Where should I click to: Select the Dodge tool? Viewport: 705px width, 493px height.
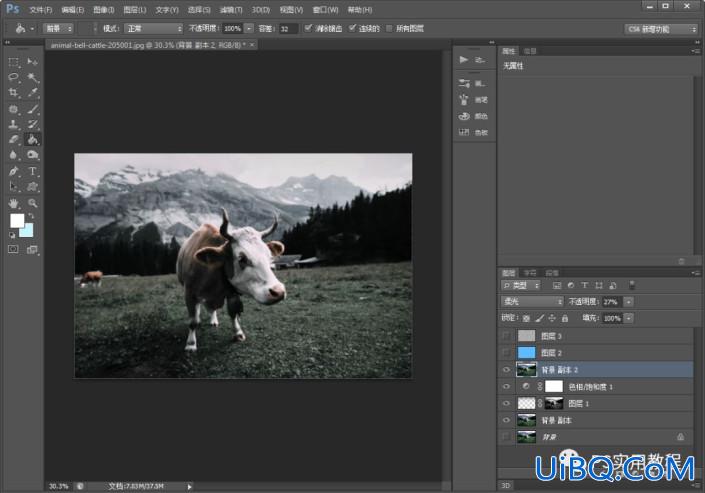[32, 155]
